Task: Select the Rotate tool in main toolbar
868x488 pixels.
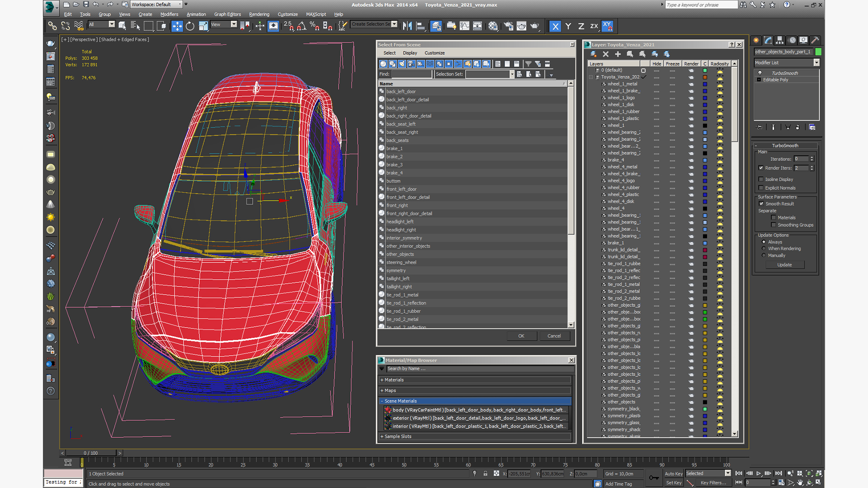Action: tap(190, 26)
